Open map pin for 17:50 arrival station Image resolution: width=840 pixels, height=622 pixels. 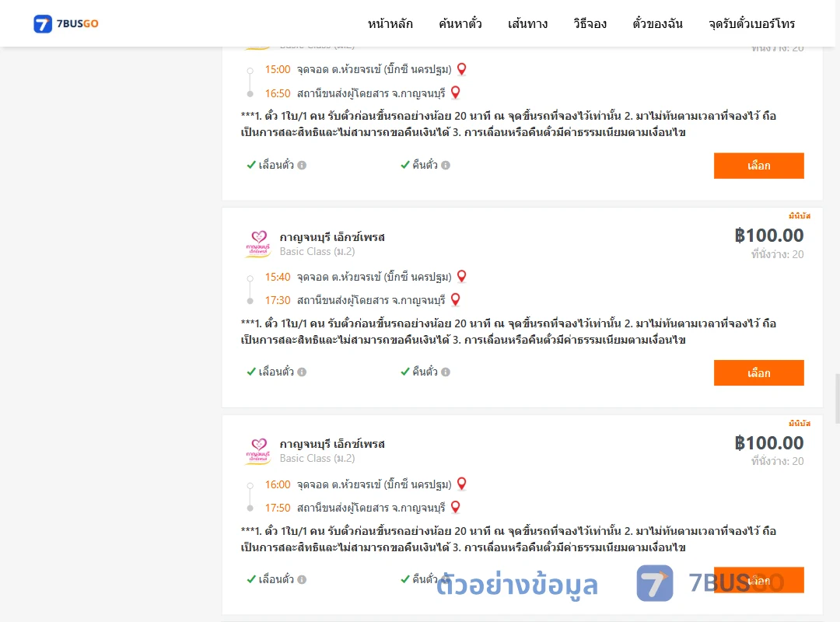click(x=455, y=507)
